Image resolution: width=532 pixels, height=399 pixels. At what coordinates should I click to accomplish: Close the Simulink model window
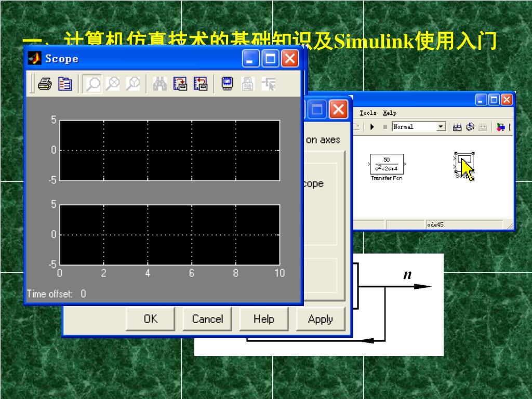click(x=507, y=100)
